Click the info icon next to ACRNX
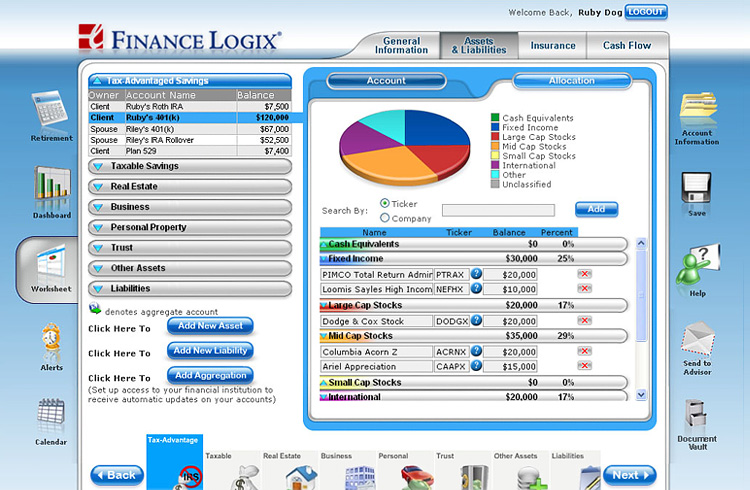 click(476, 351)
